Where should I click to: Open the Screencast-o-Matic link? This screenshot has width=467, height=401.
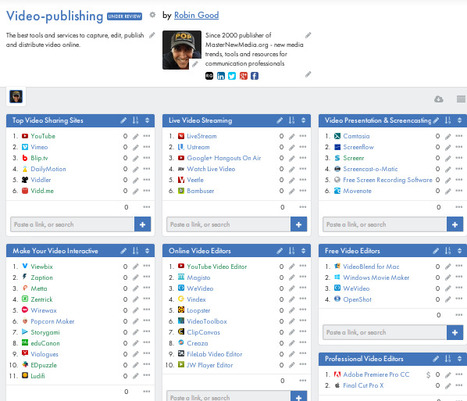[370, 169]
